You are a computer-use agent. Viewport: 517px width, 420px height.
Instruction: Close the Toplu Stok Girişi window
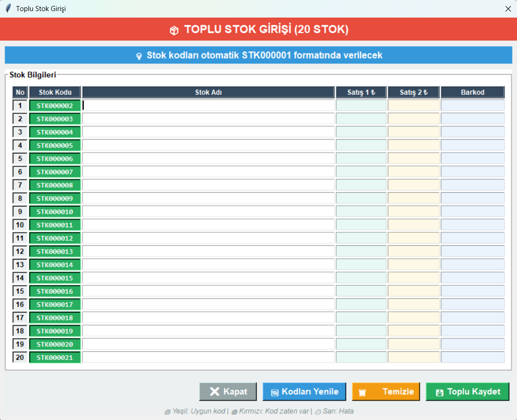tap(508, 9)
